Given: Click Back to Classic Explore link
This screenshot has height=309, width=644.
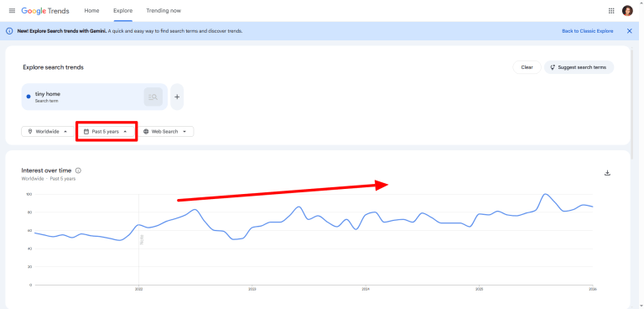Looking at the screenshot, I should pos(587,31).
